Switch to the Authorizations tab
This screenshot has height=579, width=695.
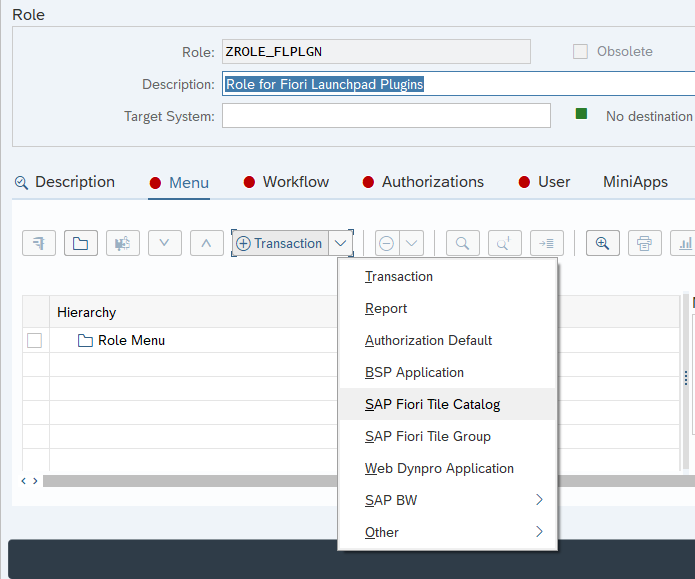[x=432, y=182]
